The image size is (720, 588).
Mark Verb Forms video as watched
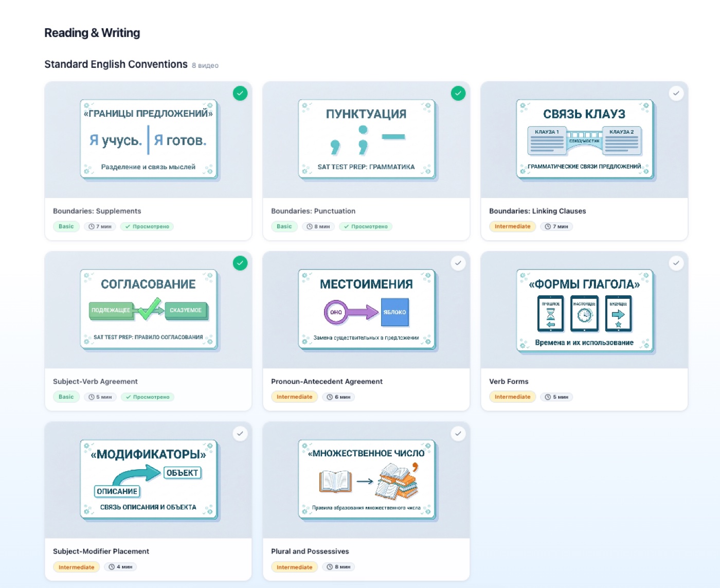[x=676, y=263]
